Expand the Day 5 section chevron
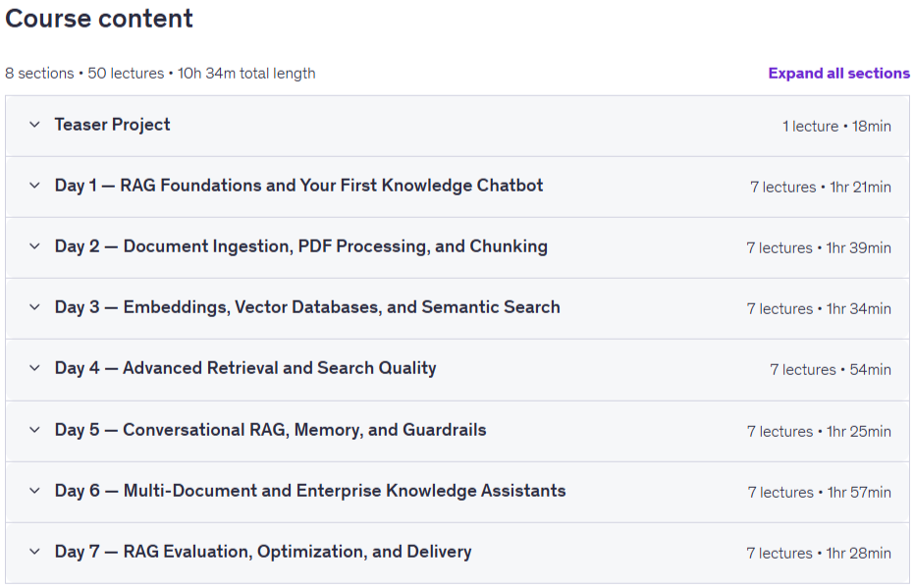 tap(35, 430)
